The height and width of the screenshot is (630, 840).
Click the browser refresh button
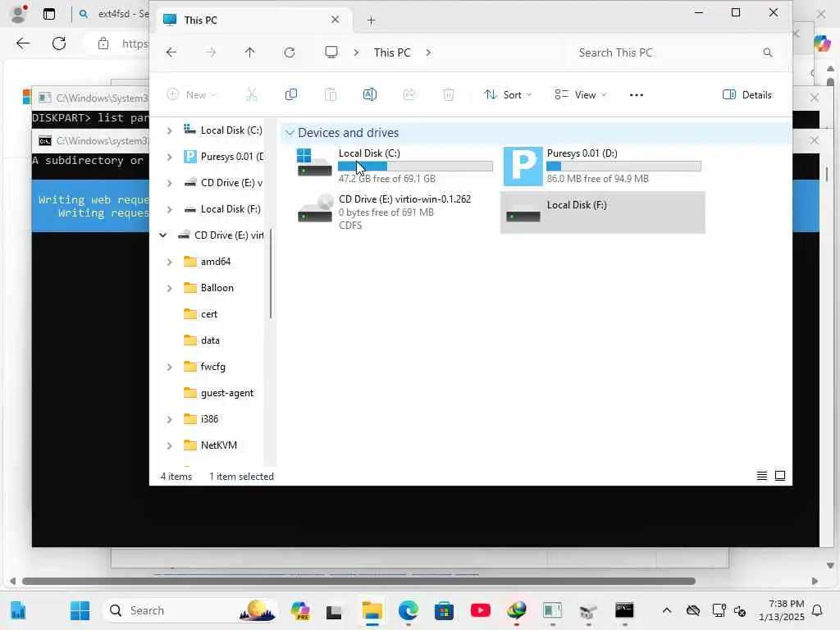click(59, 43)
